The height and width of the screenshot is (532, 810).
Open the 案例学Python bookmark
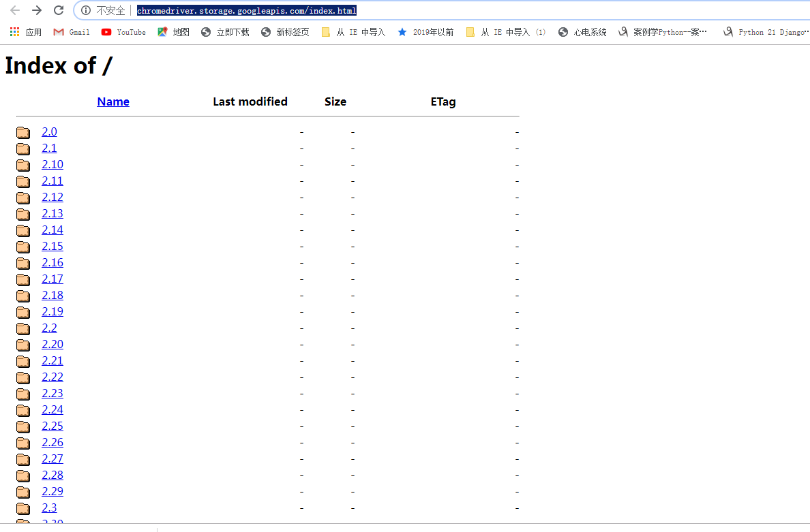[x=663, y=32]
